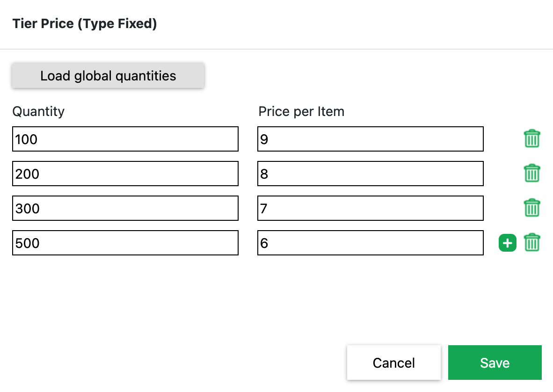The height and width of the screenshot is (392, 553).
Task: Select the quantity field showing 200
Action: pyautogui.click(x=125, y=174)
